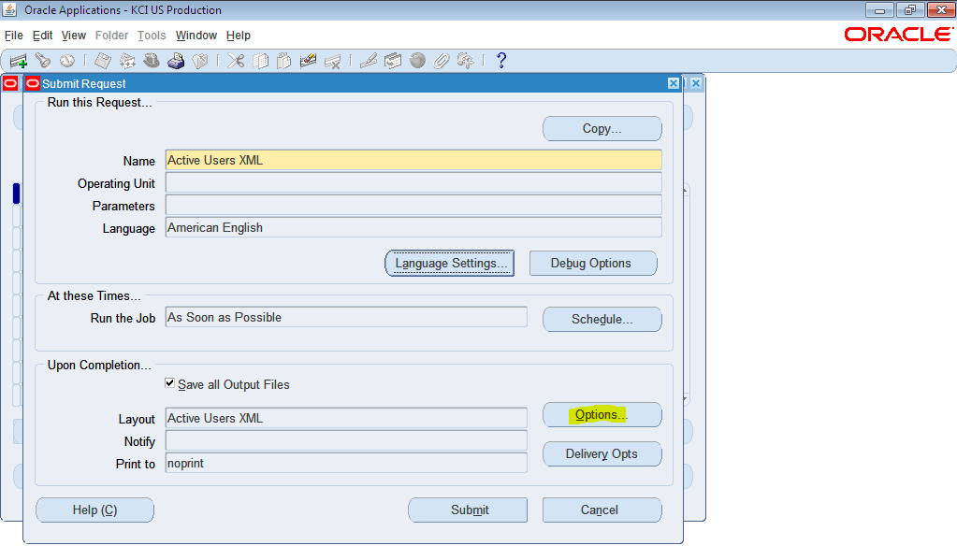Open the View menu

coord(73,36)
